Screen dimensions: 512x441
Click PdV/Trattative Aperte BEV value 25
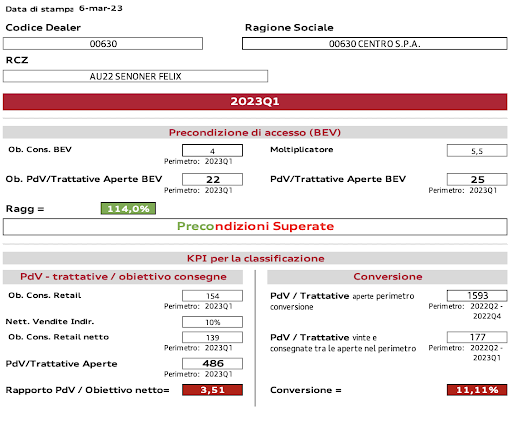477,179
